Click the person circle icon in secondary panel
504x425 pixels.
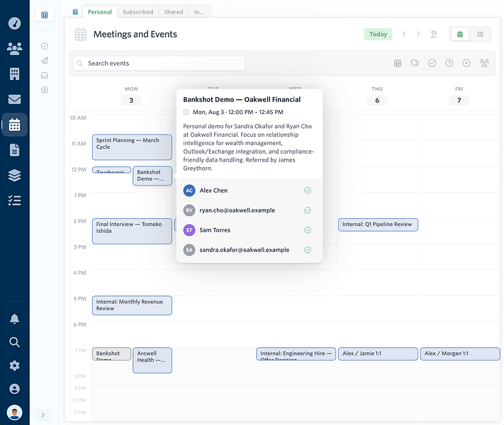click(x=45, y=90)
